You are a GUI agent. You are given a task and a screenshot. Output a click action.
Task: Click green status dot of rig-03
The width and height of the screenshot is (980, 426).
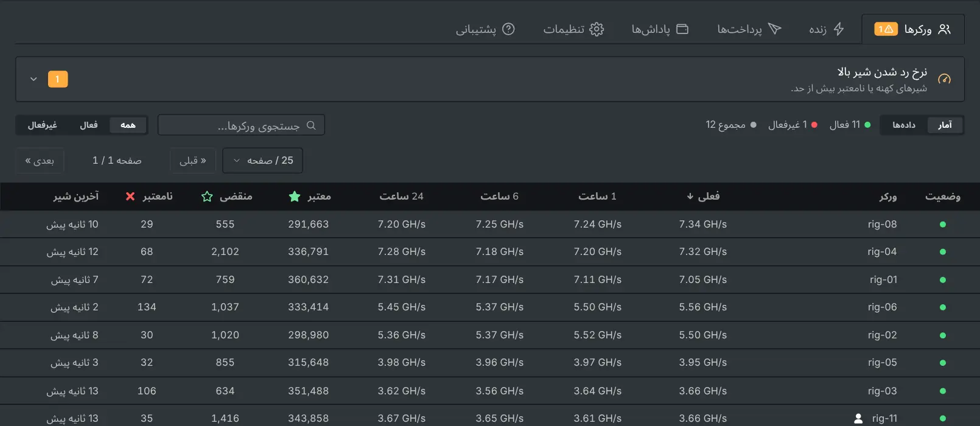click(x=943, y=391)
